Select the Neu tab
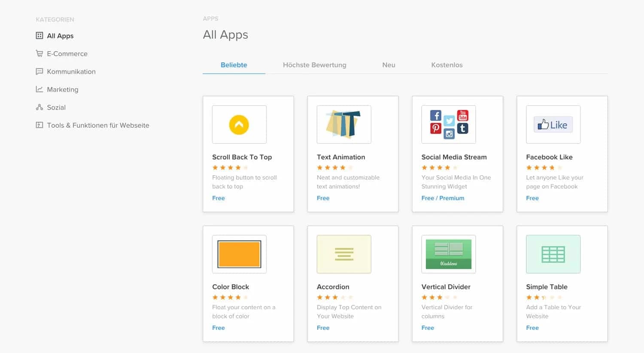The width and height of the screenshot is (644, 353). (389, 65)
